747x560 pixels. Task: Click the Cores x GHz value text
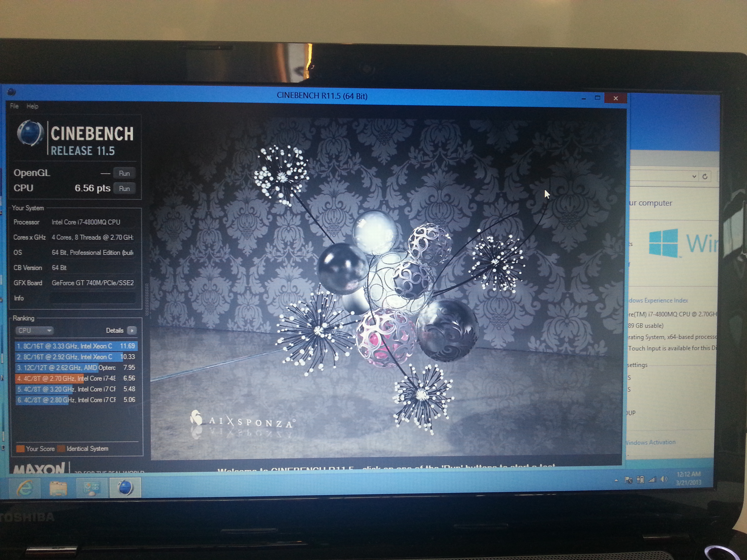coord(92,237)
